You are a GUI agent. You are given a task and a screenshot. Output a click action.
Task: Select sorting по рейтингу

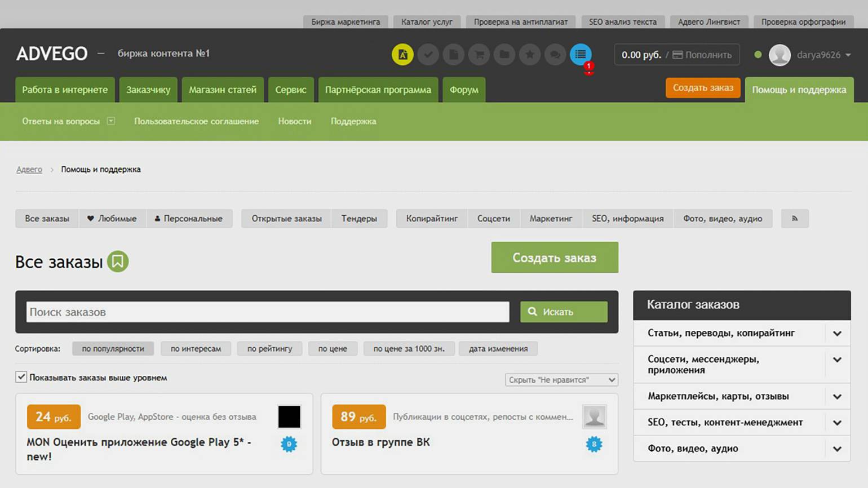pyautogui.click(x=269, y=349)
